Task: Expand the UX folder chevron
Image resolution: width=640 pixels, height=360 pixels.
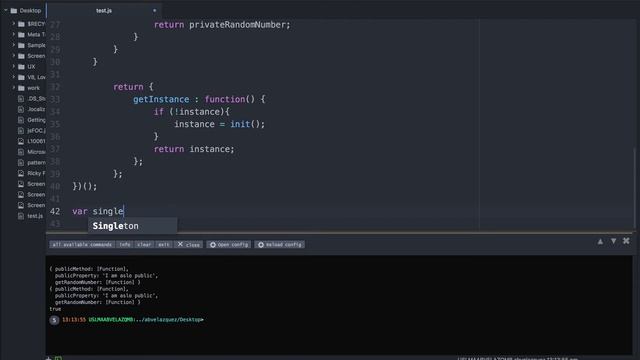Action: point(13,66)
